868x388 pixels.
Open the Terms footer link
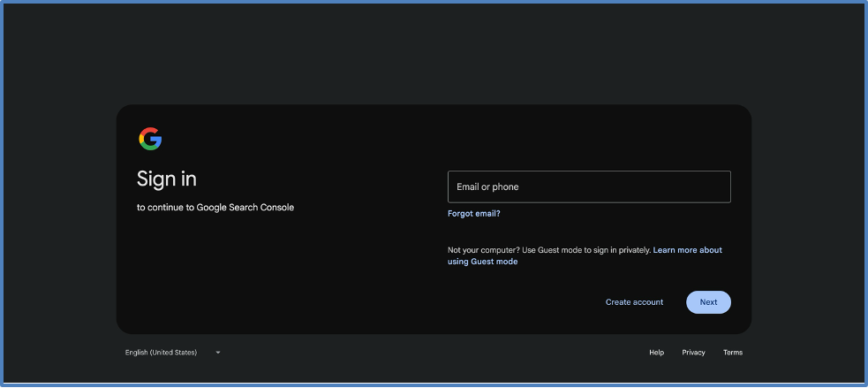(733, 353)
